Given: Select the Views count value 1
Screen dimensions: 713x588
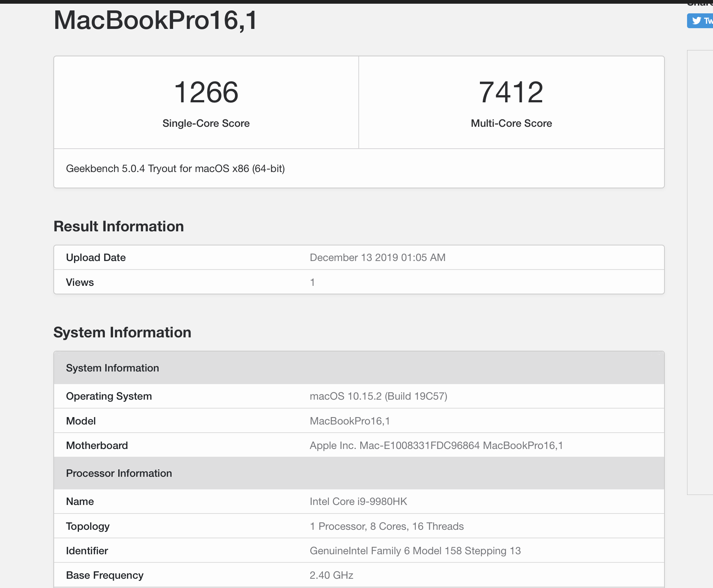Looking at the screenshot, I should 312,282.
